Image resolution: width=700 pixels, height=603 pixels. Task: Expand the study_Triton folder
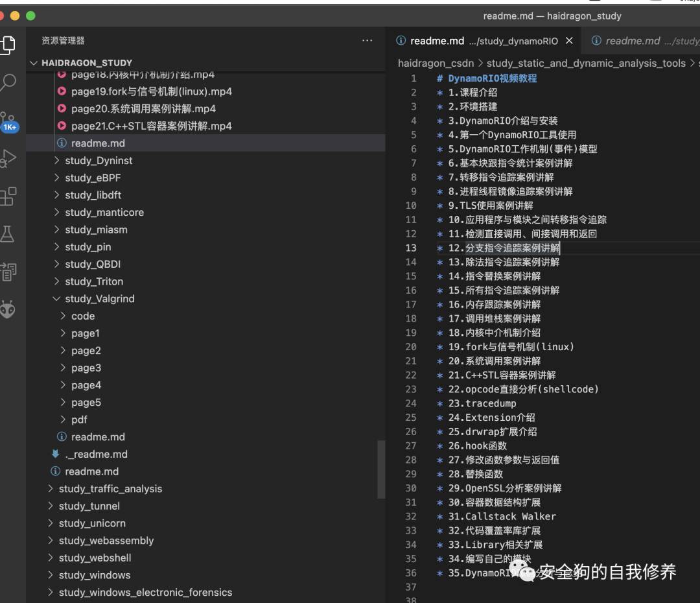click(x=94, y=281)
